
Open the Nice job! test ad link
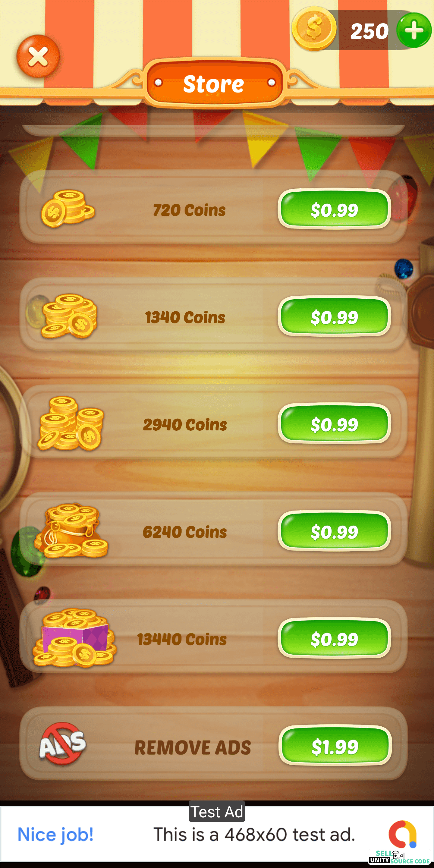coord(55,835)
